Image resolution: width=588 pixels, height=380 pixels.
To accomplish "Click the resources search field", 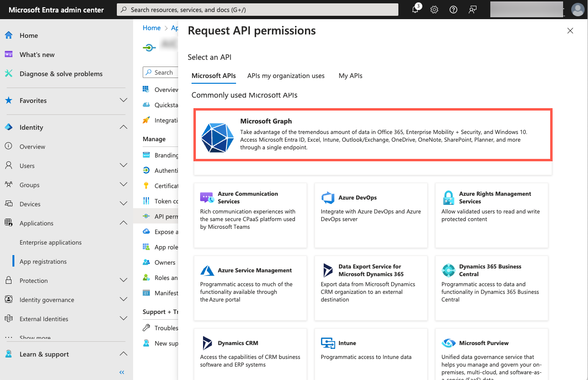I will point(258,10).
